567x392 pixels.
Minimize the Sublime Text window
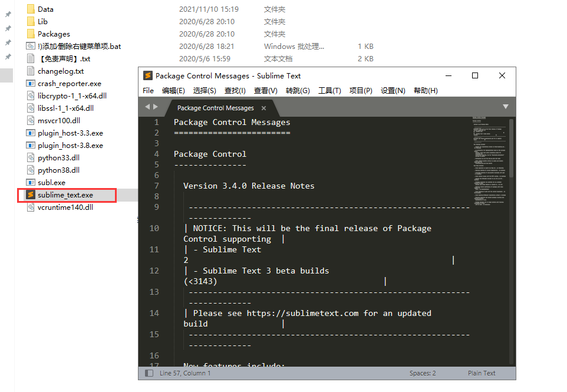pos(449,75)
